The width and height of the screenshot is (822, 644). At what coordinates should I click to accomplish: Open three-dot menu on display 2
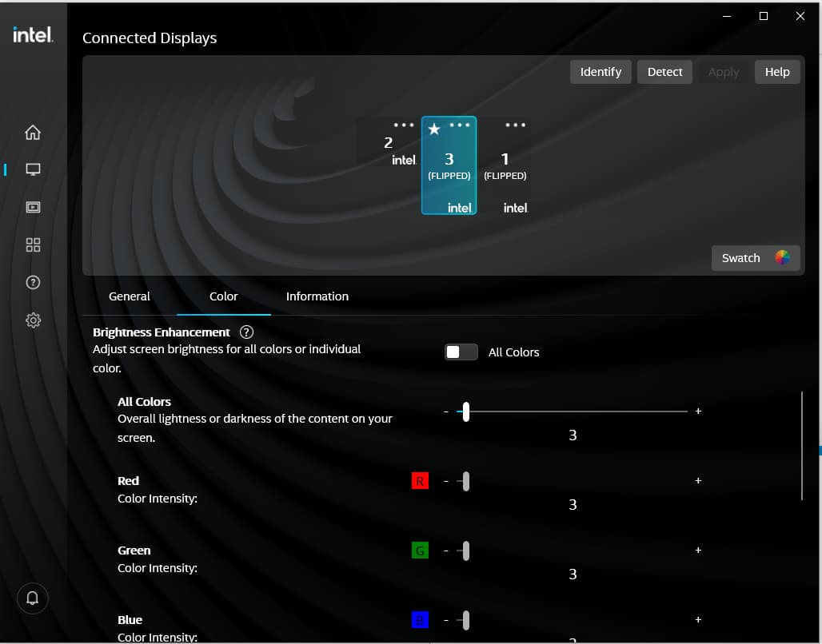tap(404, 125)
